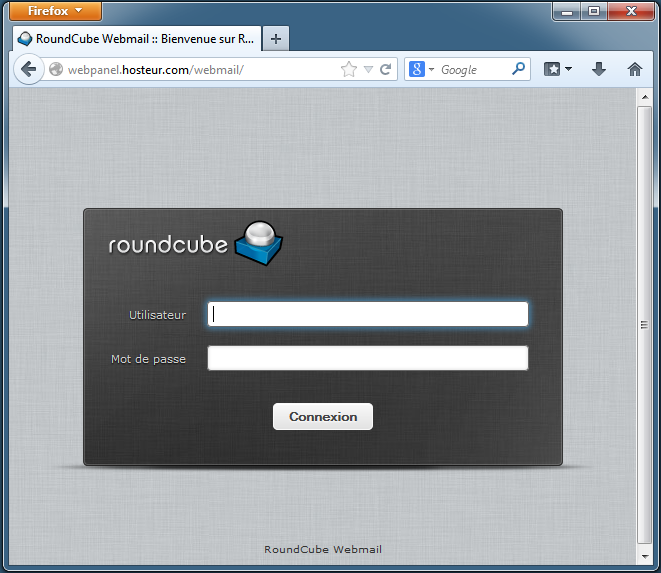
Task: Click the search magnifying glass icon
Action: pyautogui.click(x=518, y=70)
